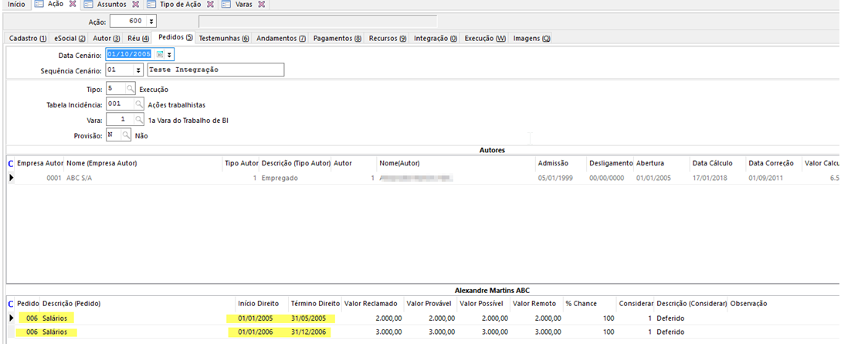
Task: Close the Varas tab
Action: 262,5
